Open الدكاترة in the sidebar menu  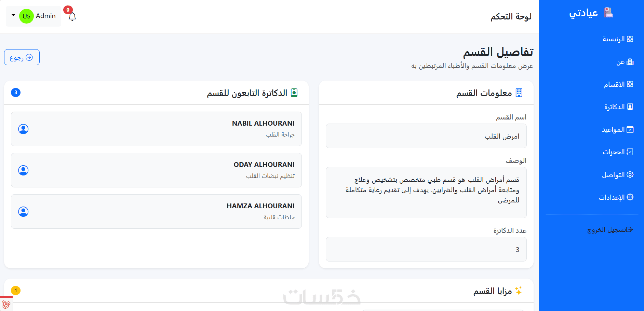coord(619,107)
